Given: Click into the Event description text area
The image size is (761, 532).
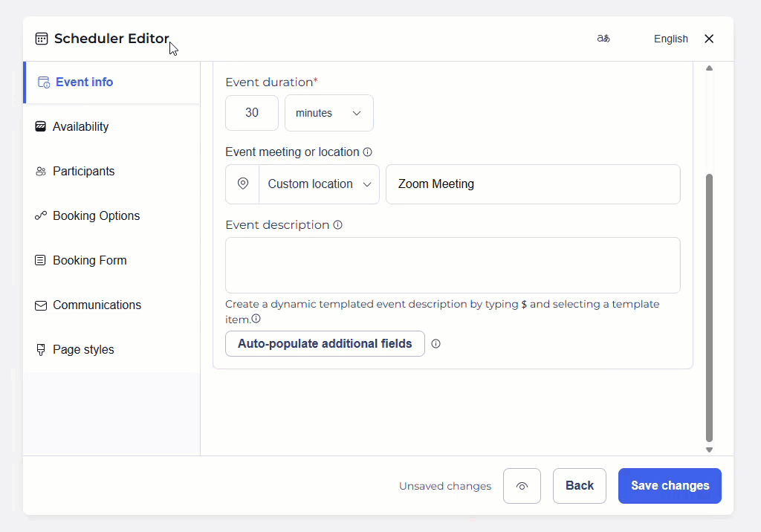Looking at the screenshot, I should (453, 265).
